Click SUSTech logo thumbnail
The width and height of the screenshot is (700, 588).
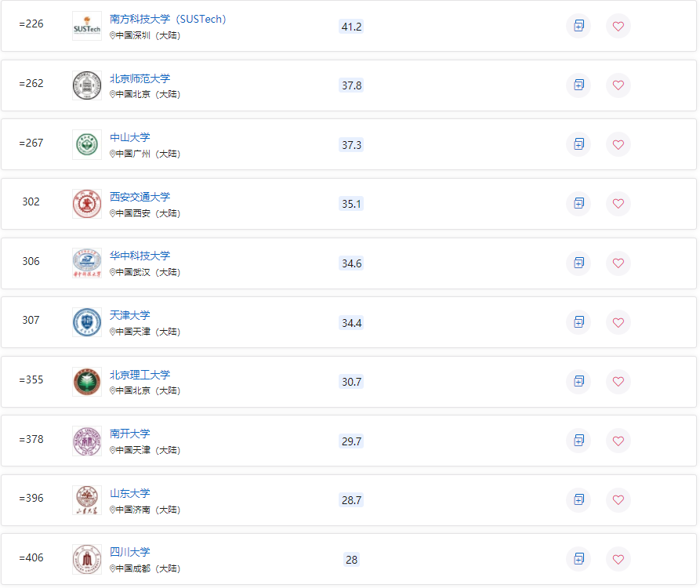[x=87, y=26]
